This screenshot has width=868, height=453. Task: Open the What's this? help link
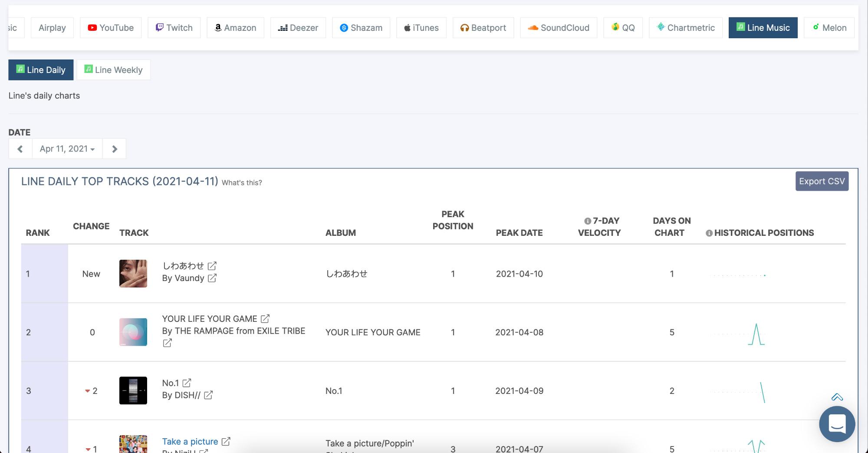[242, 183]
